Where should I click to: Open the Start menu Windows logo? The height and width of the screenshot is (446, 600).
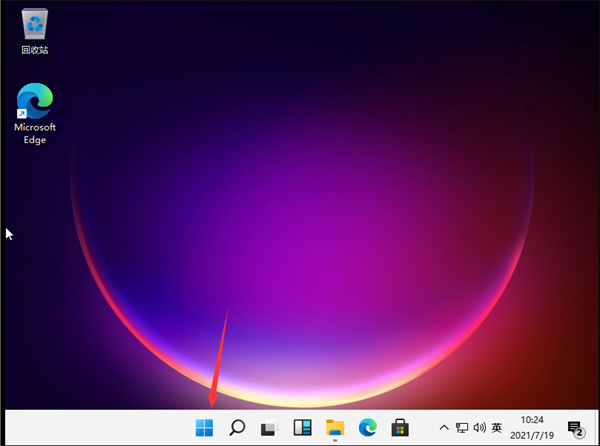click(204, 428)
